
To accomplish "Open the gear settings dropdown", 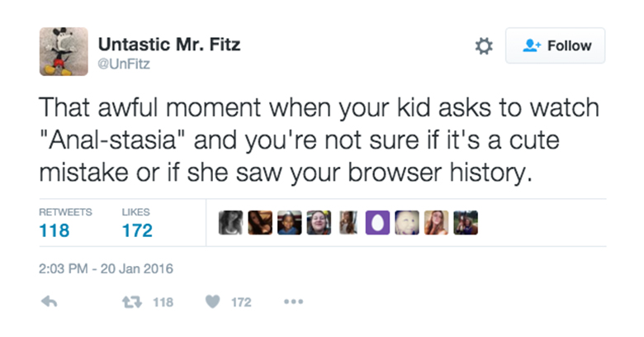I will 484,46.
